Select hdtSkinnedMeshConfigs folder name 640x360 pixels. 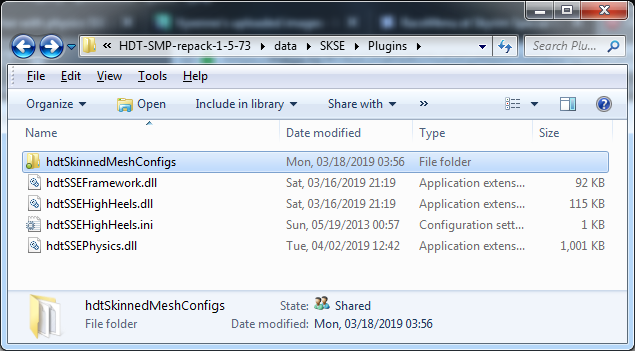coord(111,162)
